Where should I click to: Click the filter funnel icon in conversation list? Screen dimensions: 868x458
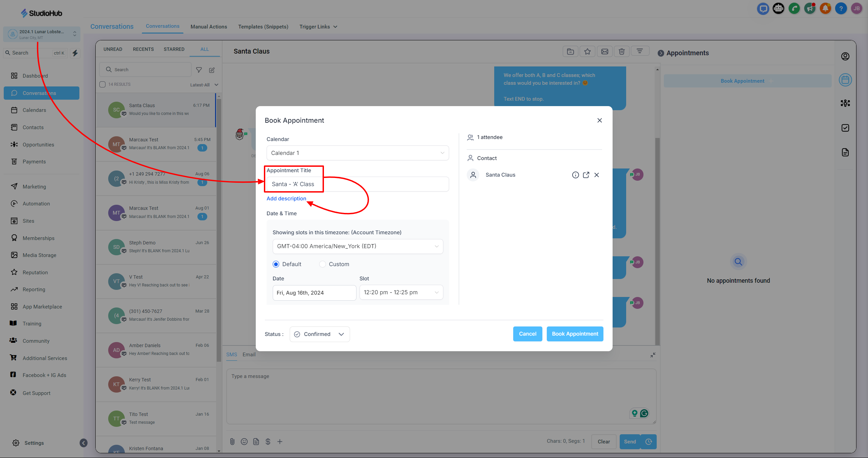click(199, 70)
